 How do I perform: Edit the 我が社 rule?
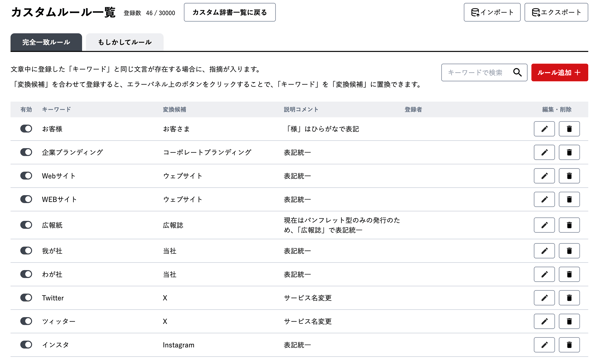coord(544,251)
